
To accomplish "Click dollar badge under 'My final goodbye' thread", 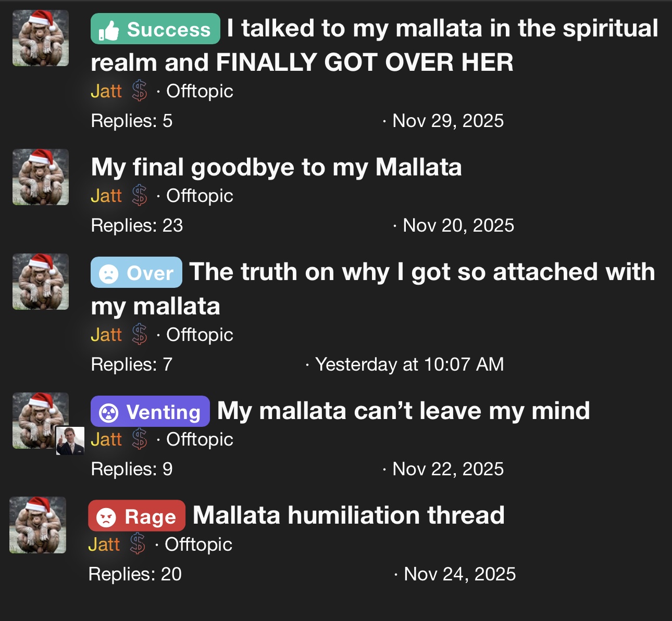I will click(139, 196).
